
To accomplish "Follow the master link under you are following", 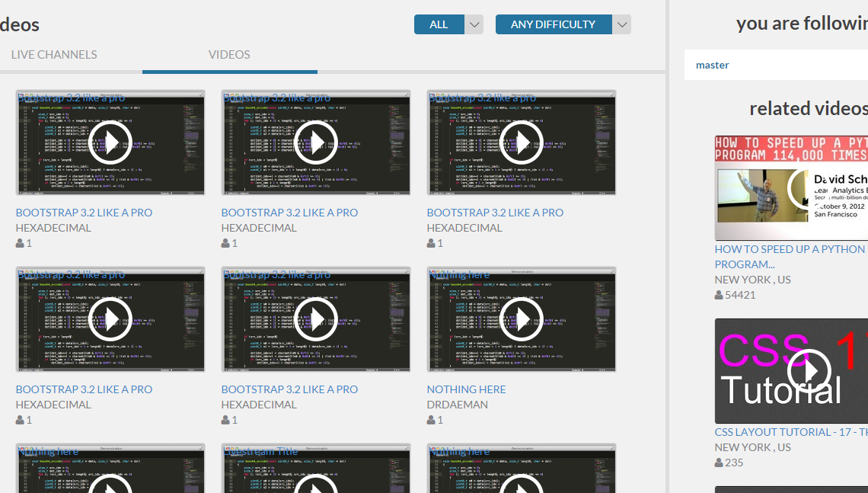I will click(712, 65).
